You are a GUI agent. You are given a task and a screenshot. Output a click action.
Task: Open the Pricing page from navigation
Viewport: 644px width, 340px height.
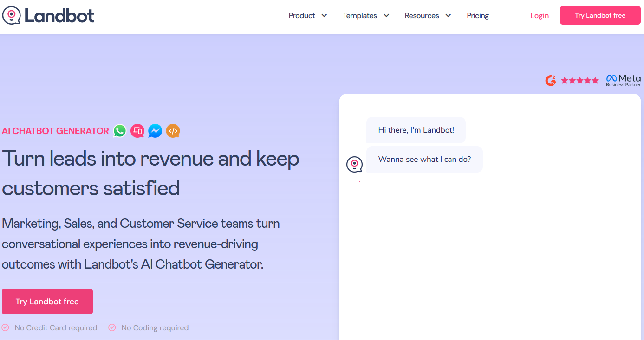[478, 16]
